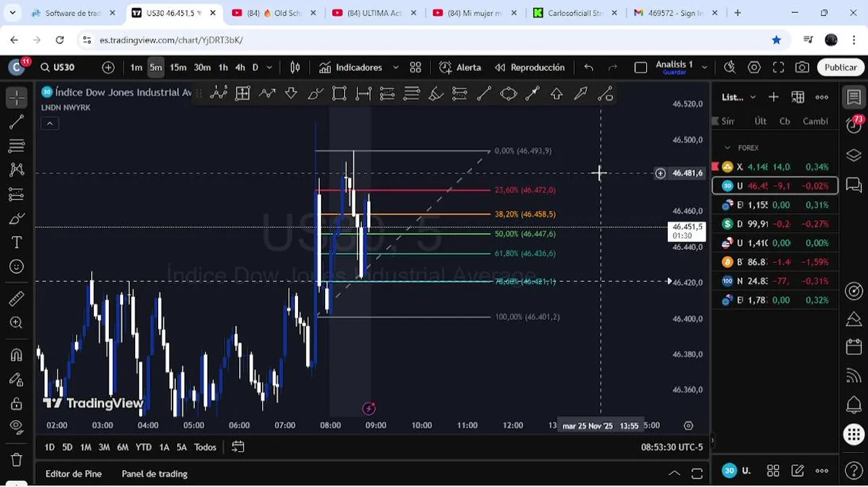
Task: Add a symbol to watchlist with plus
Action: (773, 97)
